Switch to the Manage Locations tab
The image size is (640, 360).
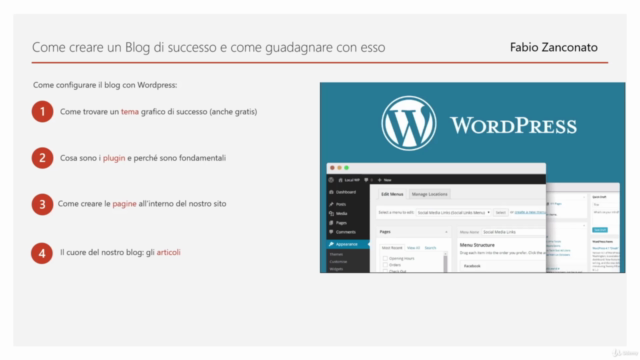click(x=429, y=194)
